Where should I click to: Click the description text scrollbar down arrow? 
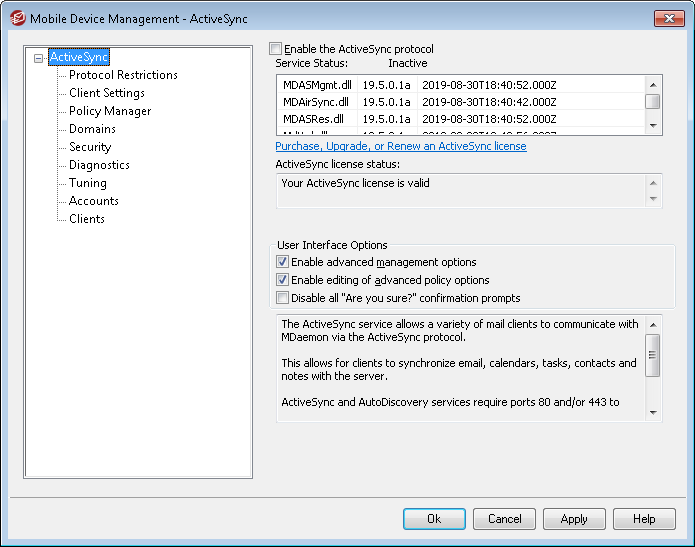[653, 412]
